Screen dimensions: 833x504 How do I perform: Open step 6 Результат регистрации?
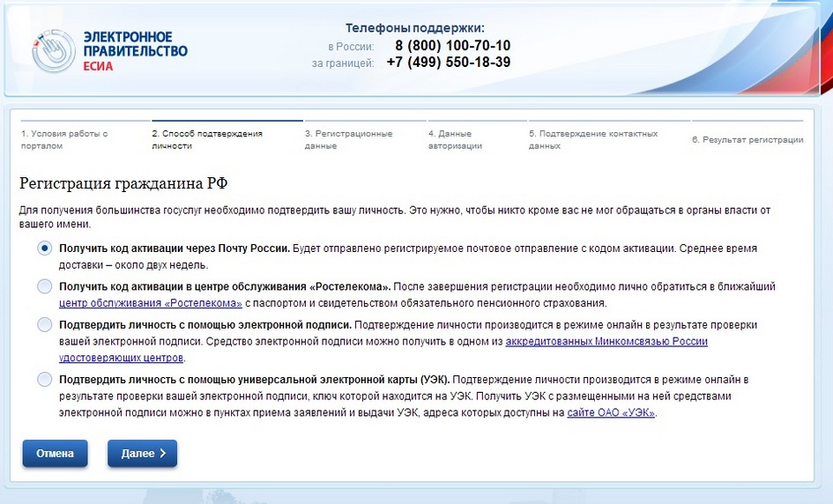(x=747, y=140)
